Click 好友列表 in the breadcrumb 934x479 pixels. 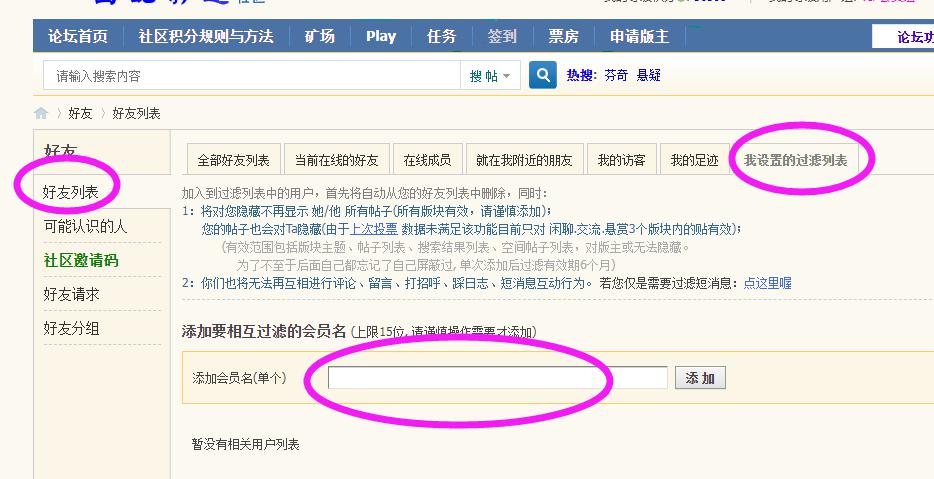[x=136, y=113]
